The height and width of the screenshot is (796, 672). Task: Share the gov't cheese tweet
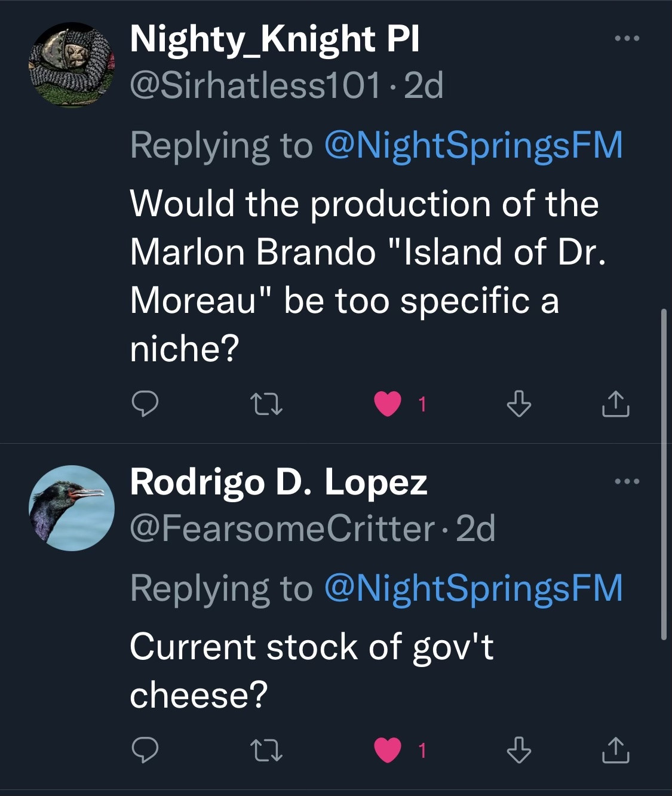(615, 750)
